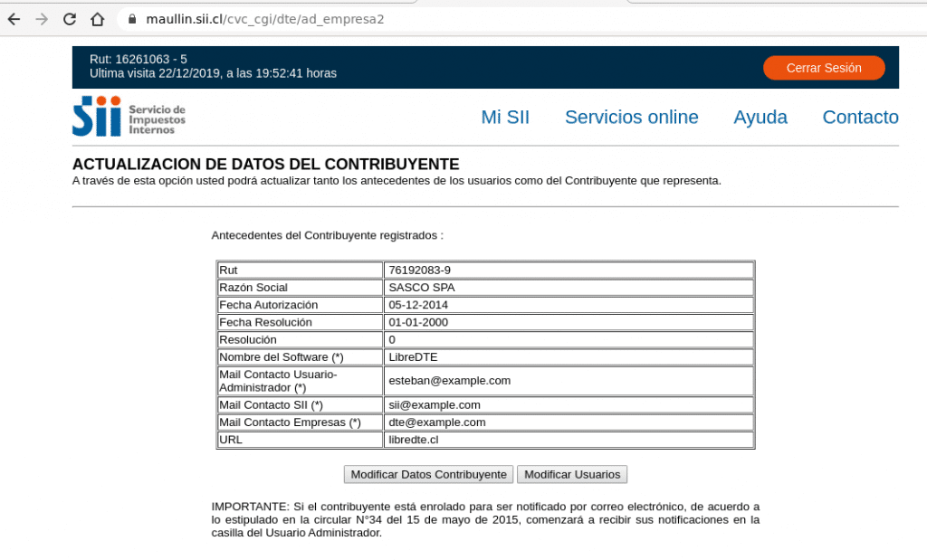Viewport: 927px width, 560px height.
Task: Reload the page with the refresh icon
Action: [x=70, y=17]
